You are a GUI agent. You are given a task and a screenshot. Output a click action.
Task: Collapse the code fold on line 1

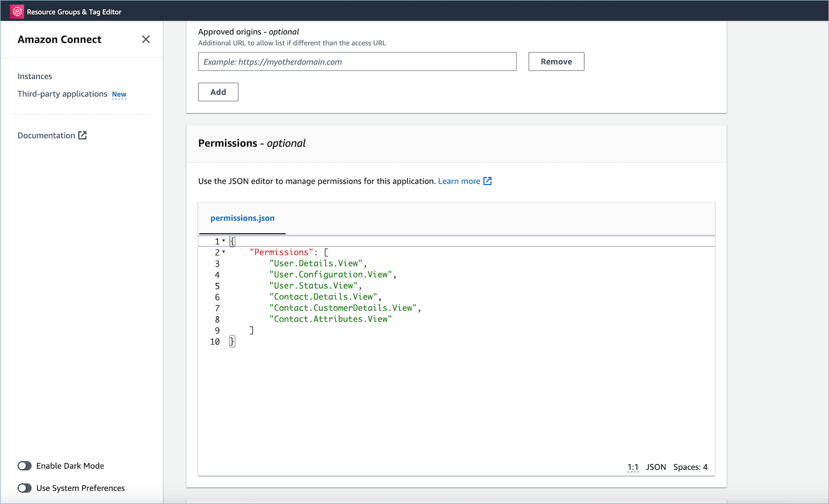pyautogui.click(x=223, y=241)
